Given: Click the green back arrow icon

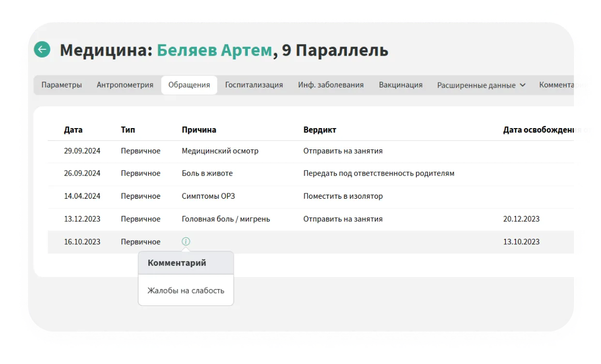Looking at the screenshot, I should click(42, 49).
